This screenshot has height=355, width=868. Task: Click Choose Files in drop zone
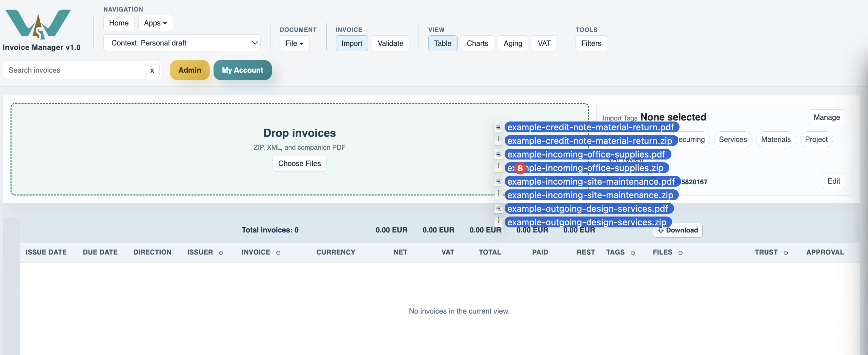click(x=300, y=164)
